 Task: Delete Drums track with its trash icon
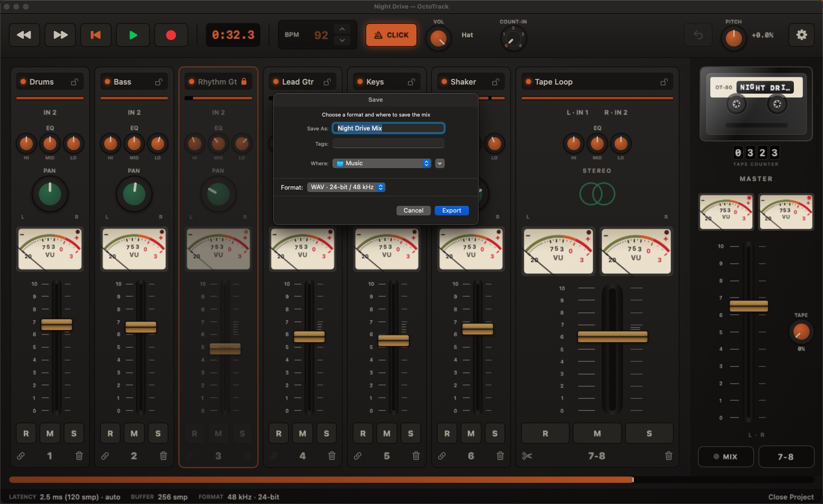pyautogui.click(x=79, y=456)
